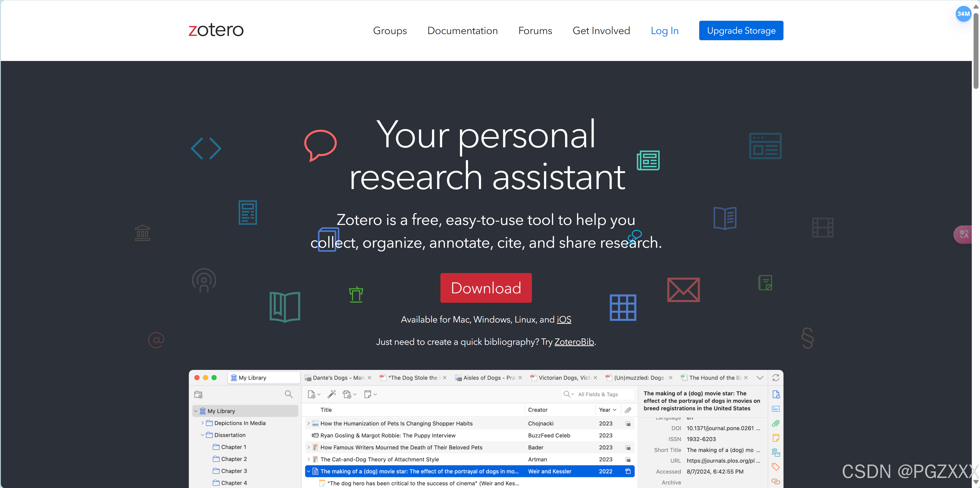Click the snapshot icon in Chojnacki row
Image resolution: width=980 pixels, height=488 pixels.
point(628,424)
